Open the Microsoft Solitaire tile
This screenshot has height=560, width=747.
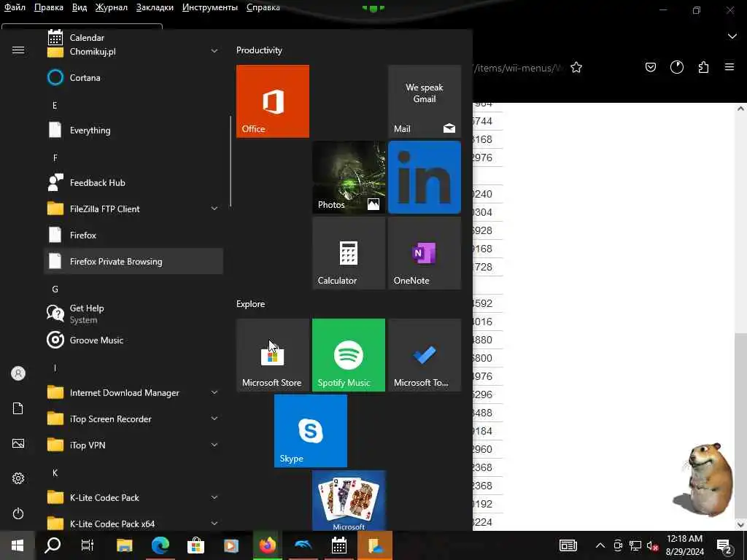[349, 500]
